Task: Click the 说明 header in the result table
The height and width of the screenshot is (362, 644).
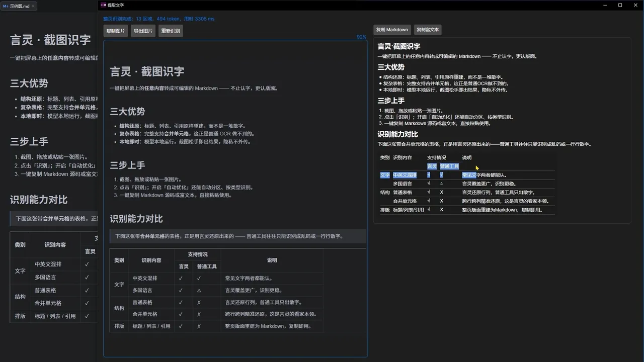Action: tap(467, 157)
